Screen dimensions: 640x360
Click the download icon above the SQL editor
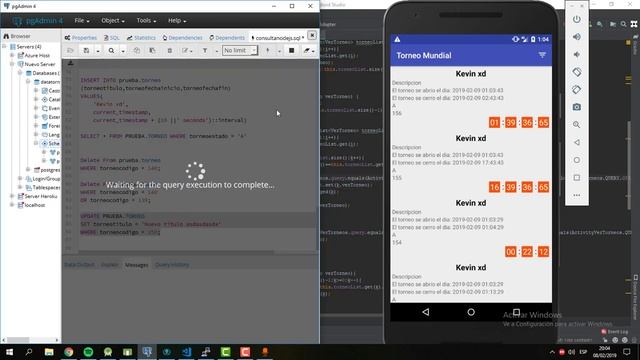point(71,63)
